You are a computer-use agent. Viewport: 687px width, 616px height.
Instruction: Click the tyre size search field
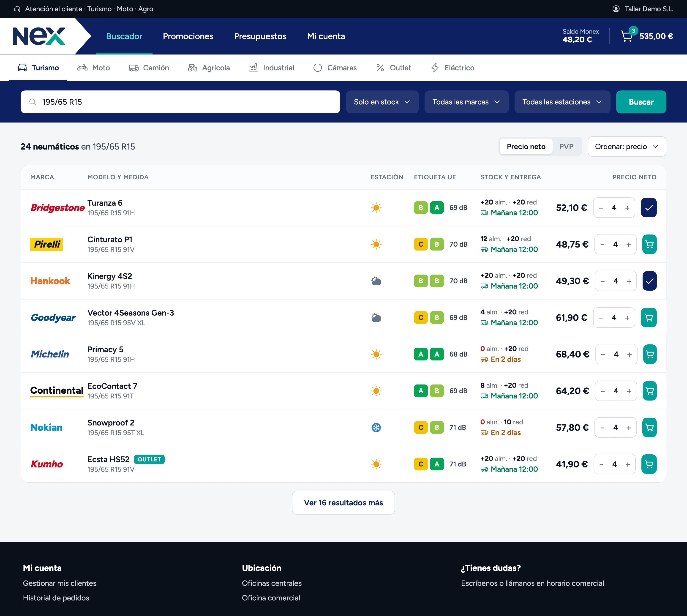coord(180,102)
